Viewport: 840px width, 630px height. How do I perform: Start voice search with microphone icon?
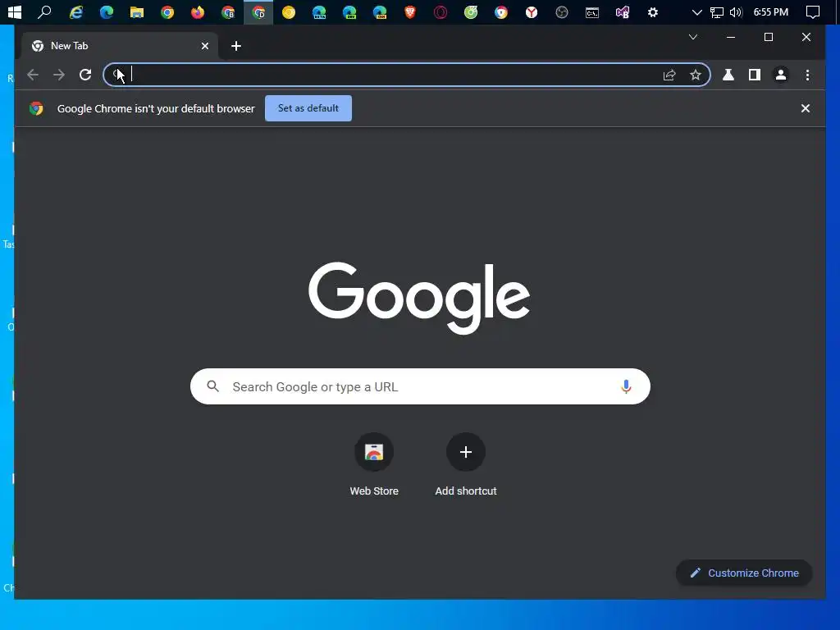tap(626, 386)
